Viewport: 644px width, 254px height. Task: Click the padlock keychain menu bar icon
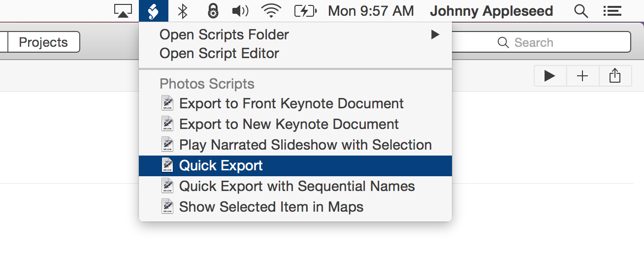[x=212, y=11]
